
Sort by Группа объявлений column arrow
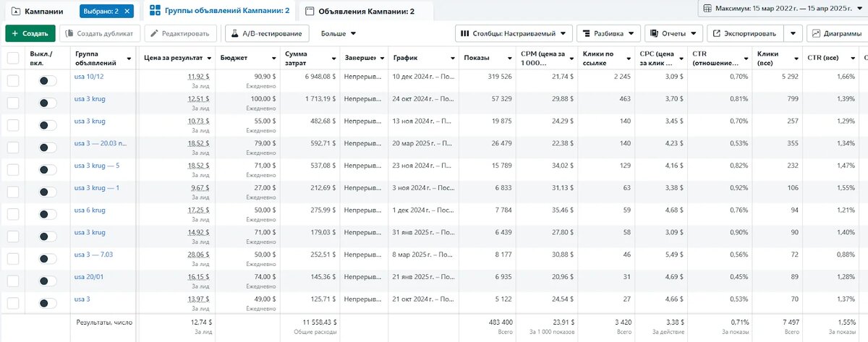[x=129, y=59]
